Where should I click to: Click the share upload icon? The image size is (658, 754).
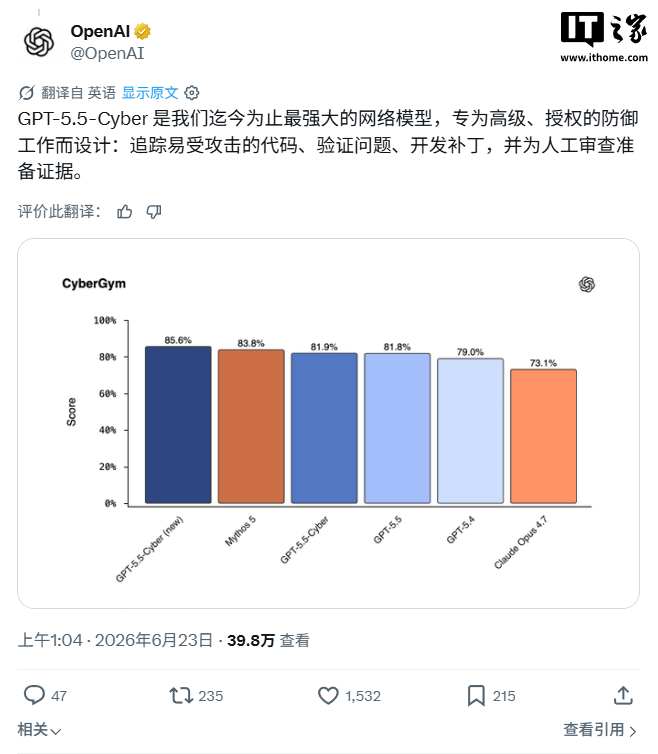click(x=623, y=695)
